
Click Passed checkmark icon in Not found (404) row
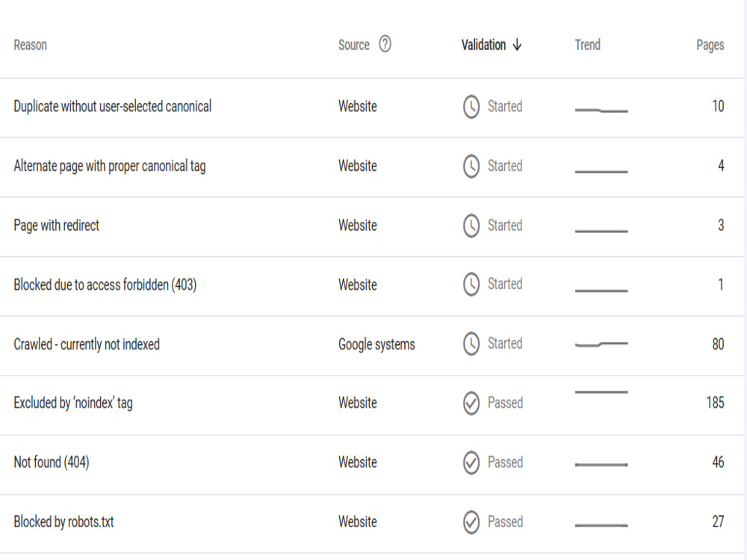[x=471, y=463]
